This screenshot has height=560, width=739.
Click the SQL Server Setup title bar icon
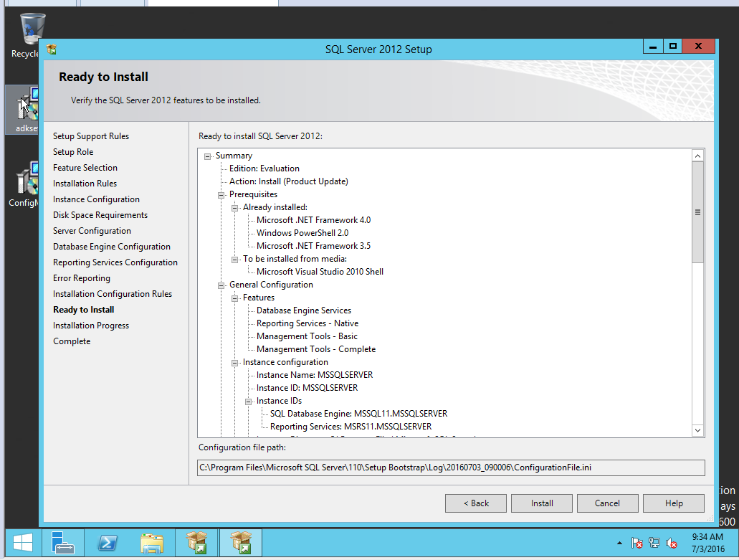[x=52, y=49]
